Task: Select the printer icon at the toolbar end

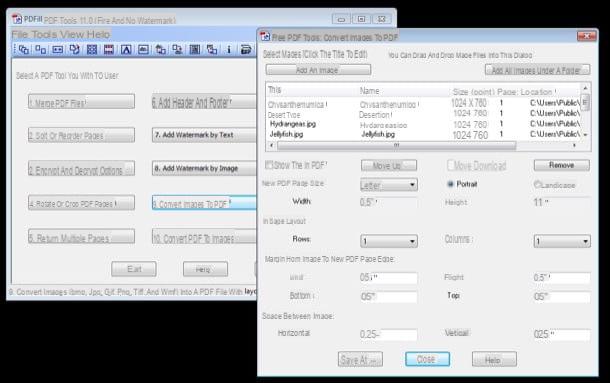Action: pos(246,49)
